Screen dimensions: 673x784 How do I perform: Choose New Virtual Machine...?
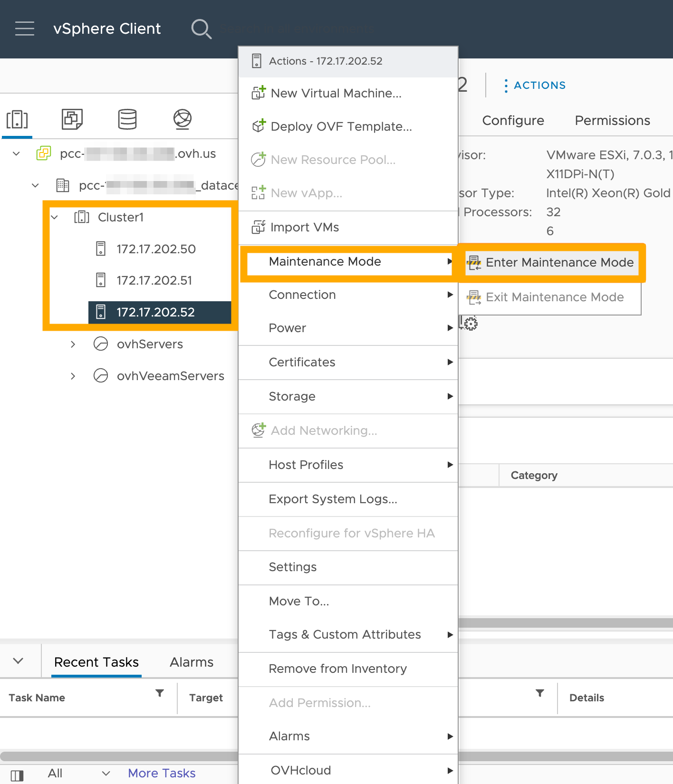(x=348, y=93)
